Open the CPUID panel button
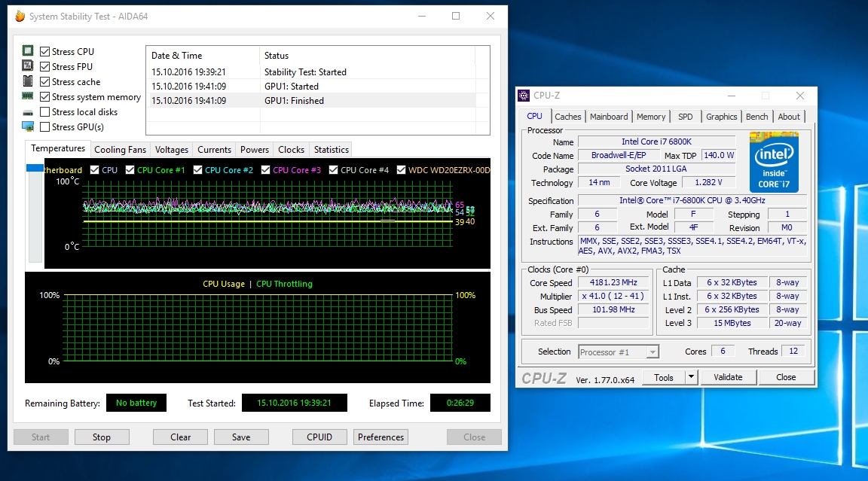The width and height of the screenshot is (868, 481). click(x=319, y=437)
